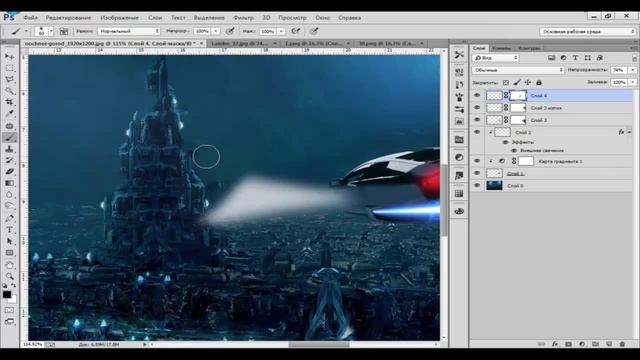Hide layer Слой 2
Viewport: 640px width, 360px height.
point(477,132)
